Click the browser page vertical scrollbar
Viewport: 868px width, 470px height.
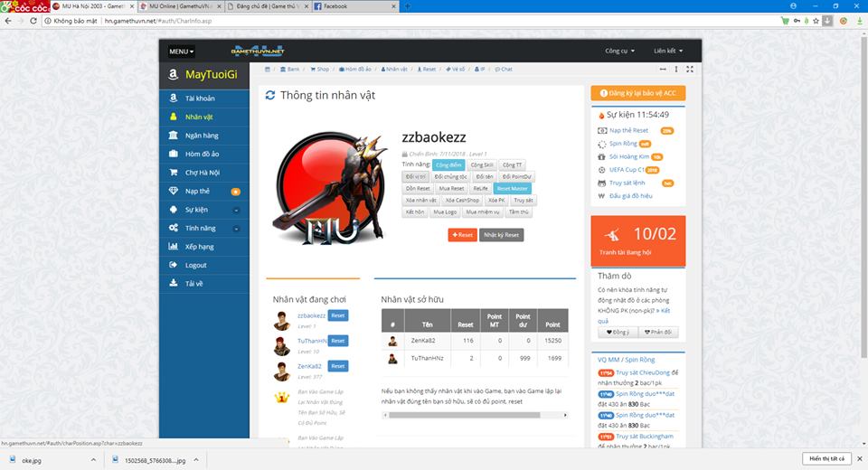click(x=863, y=195)
